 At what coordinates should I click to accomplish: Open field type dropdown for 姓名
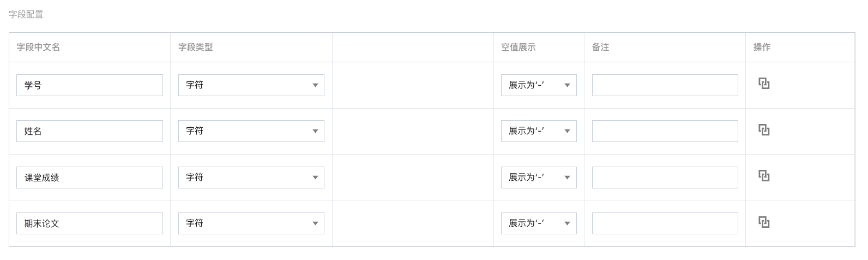coord(251,131)
